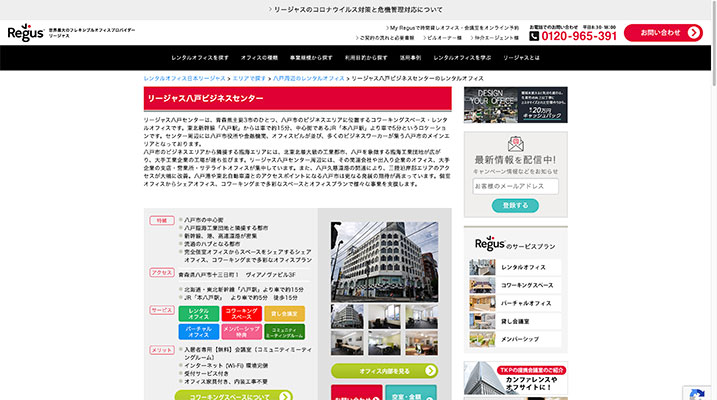Click orange 貸し会議室 service tag
The width and height of the screenshot is (717, 400).
coord(284,314)
